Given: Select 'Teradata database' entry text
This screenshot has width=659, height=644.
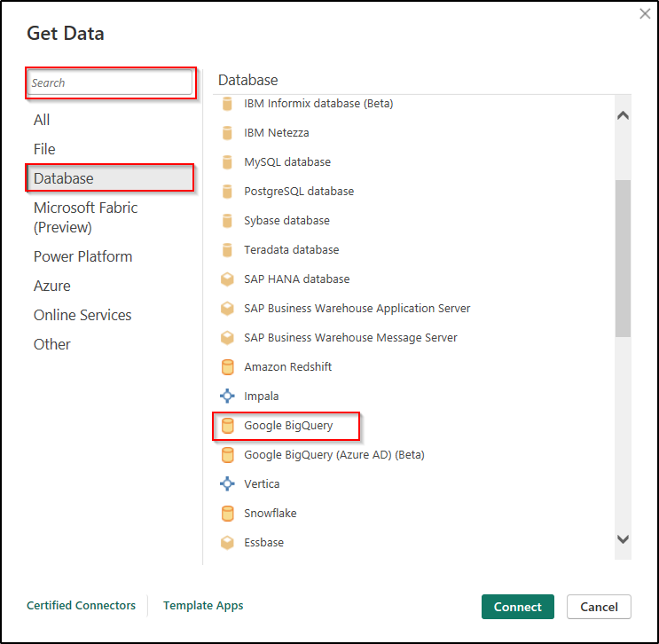Looking at the screenshot, I should click(291, 249).
